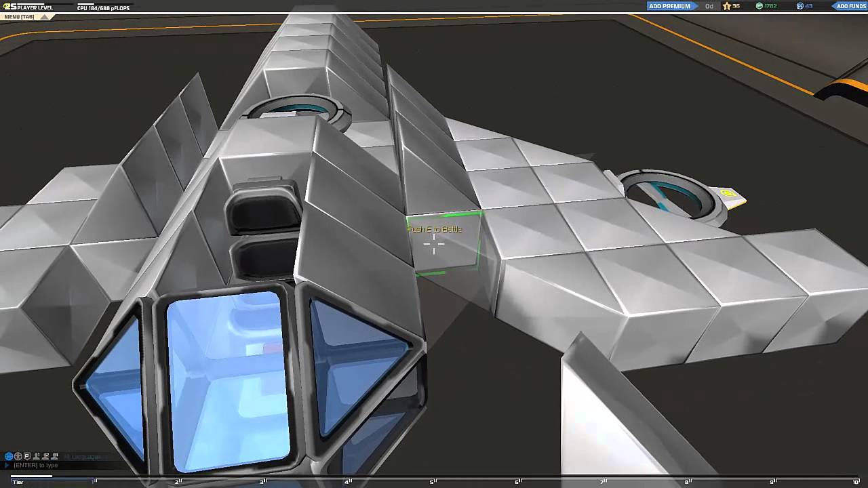The height and width of the screenshot is (488, 868).
Task: Click the 1782 robo points value
Action: [x=771, y=6]
